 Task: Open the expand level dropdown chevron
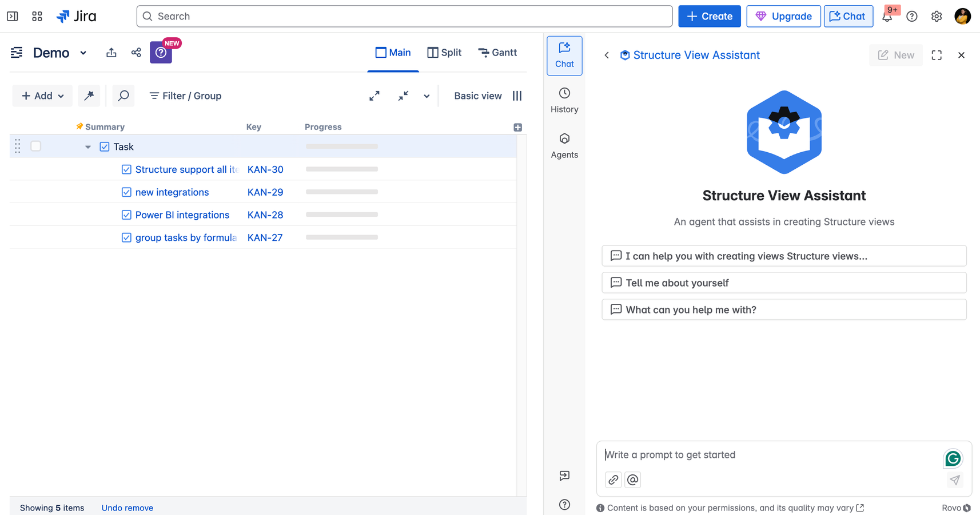[x=427, y=96]
